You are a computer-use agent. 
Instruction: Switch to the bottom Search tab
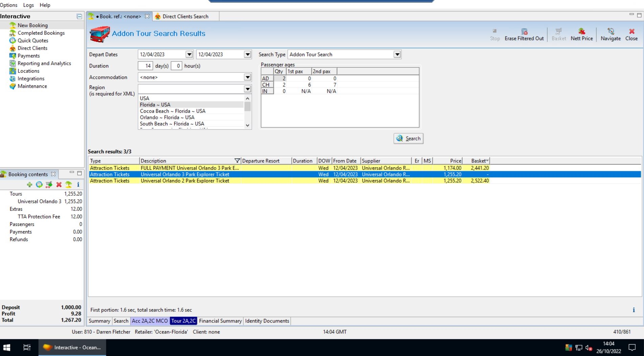tap(121, 321)
